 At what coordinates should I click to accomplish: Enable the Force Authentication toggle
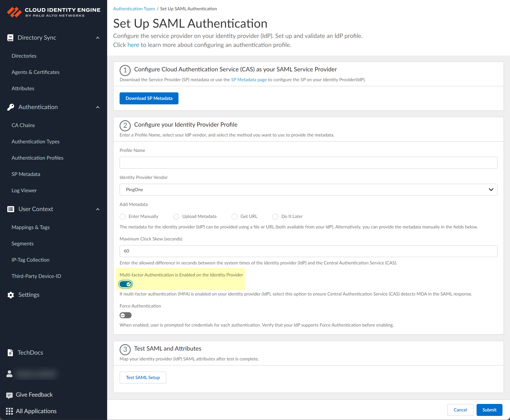pyautogui.click(x=126, y=315)
